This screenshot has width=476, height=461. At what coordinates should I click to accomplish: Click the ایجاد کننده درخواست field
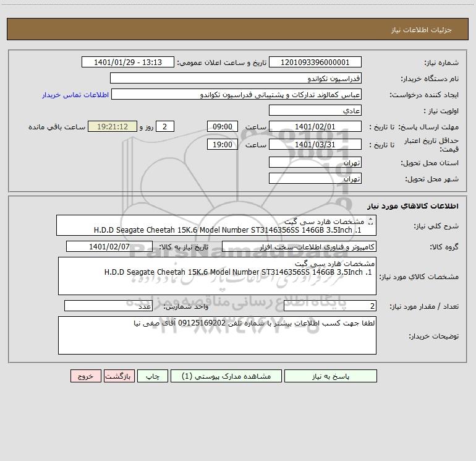point(237,94)
